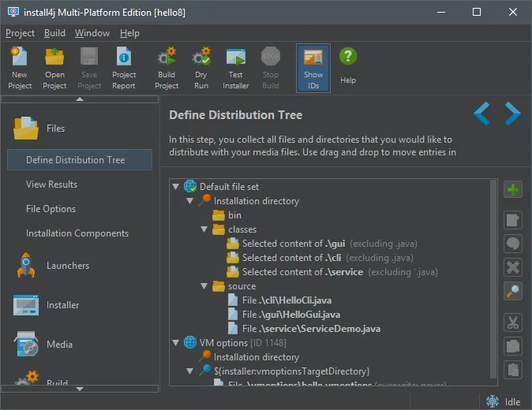Image resolution: width=532 pixels, height=410 pixels.
Task: Open the Help menu
Action: (129, 33)
